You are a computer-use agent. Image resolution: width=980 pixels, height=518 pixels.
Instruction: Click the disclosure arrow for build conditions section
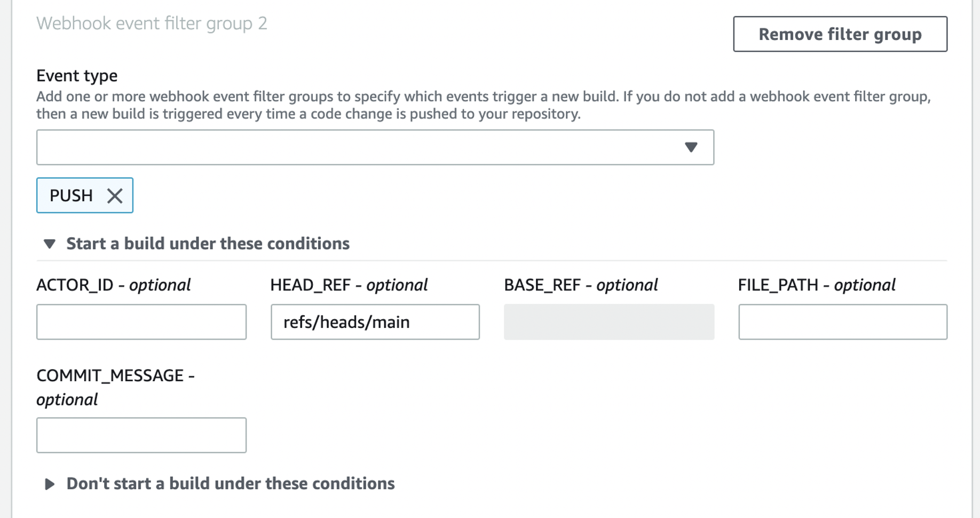coord(49,244)
